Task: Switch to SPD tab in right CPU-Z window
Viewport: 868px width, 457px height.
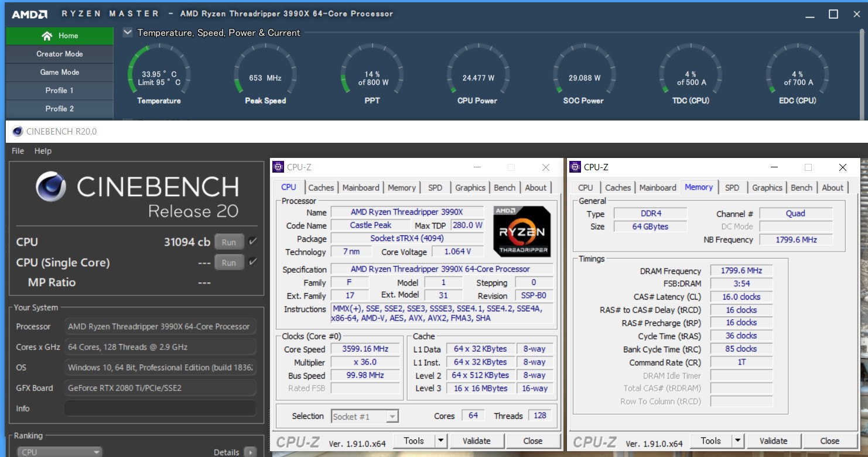Action: coord(732,188)
